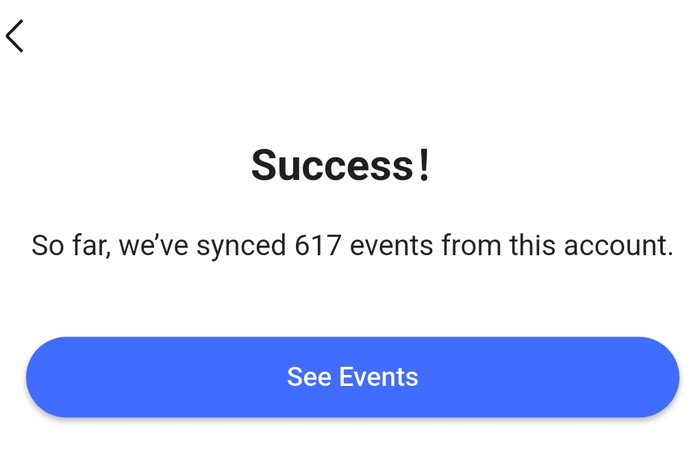Click the Success! heading
This screenshot has width=700, height=453.
pos(341,165)
